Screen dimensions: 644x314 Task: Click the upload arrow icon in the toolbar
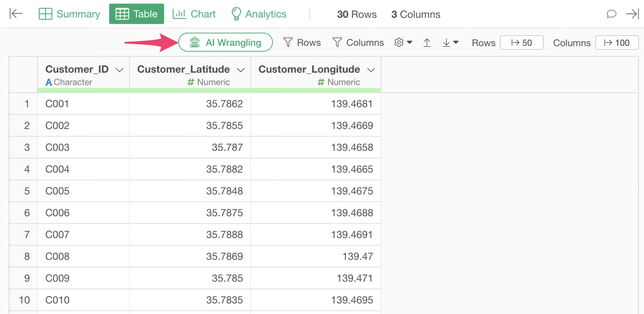427,43
